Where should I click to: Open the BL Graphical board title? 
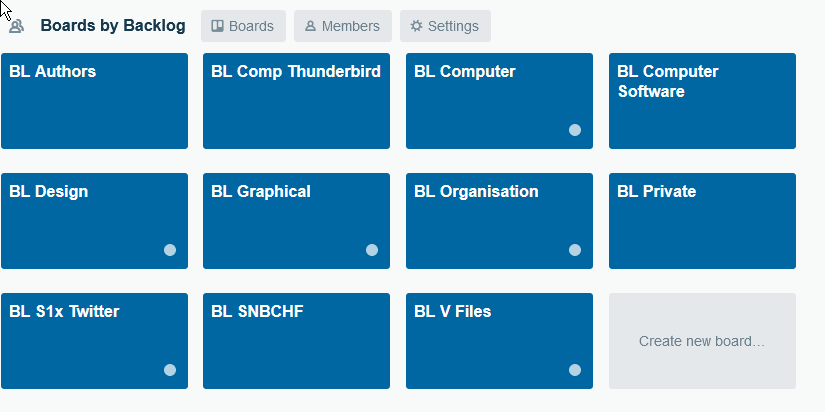[x=261, y=192]
